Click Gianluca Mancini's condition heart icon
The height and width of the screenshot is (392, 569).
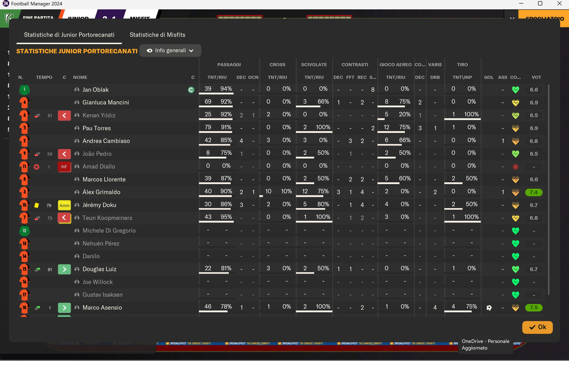[515, 103]
